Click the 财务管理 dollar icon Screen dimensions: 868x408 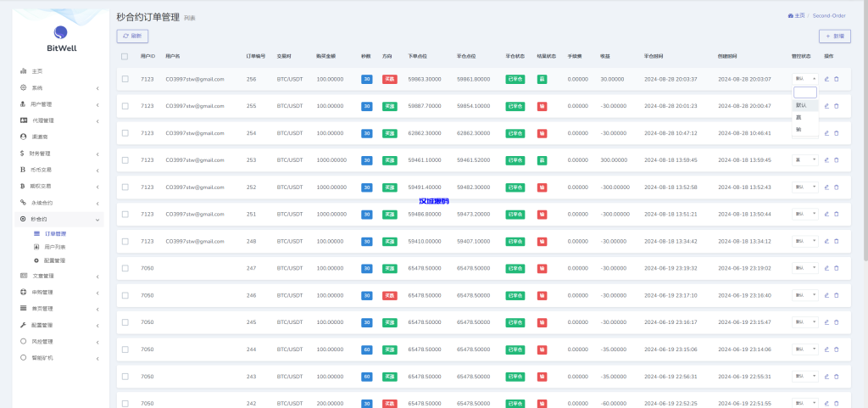(x=23, y=154)
